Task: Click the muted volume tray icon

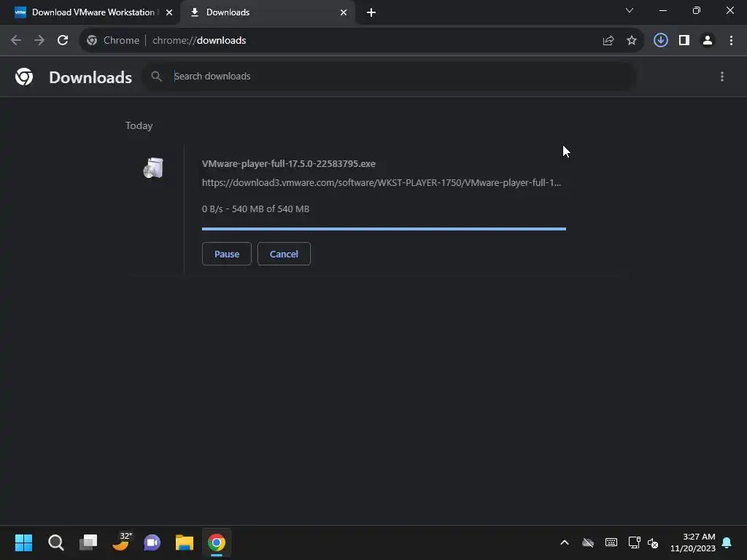Action: [653, 542]
